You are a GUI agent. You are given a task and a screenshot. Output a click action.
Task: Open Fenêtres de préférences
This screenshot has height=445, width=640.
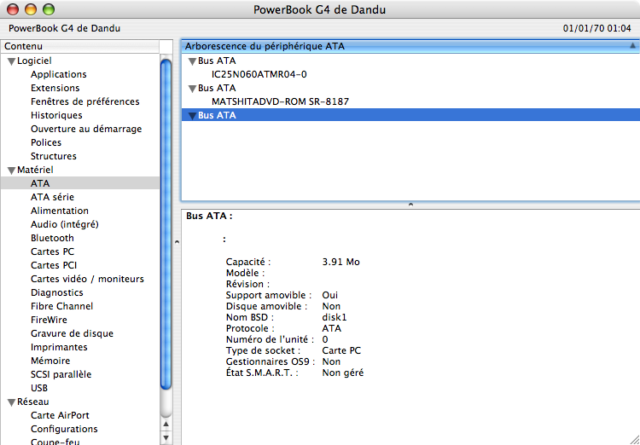pyautogui.click(x=85, y=102)
